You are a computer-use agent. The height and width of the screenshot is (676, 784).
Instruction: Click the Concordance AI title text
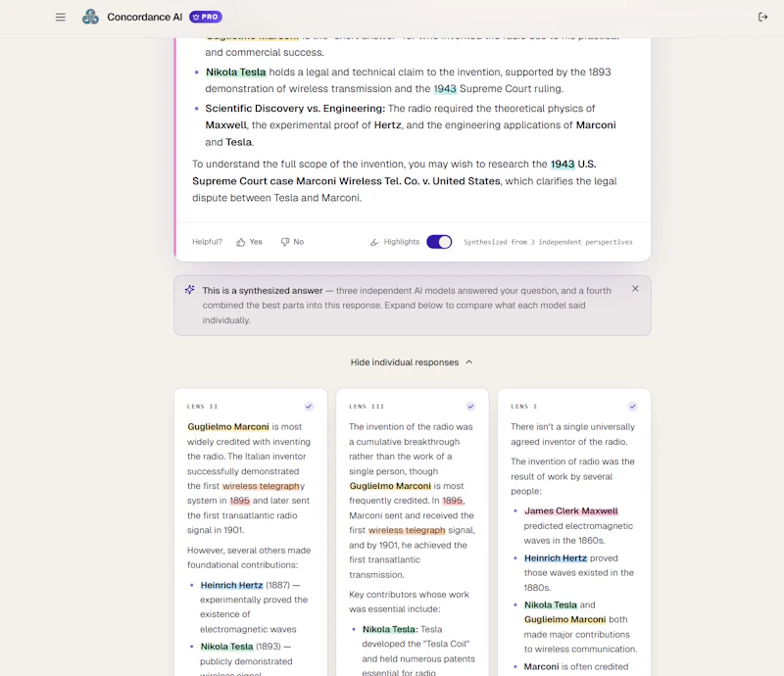144,17
